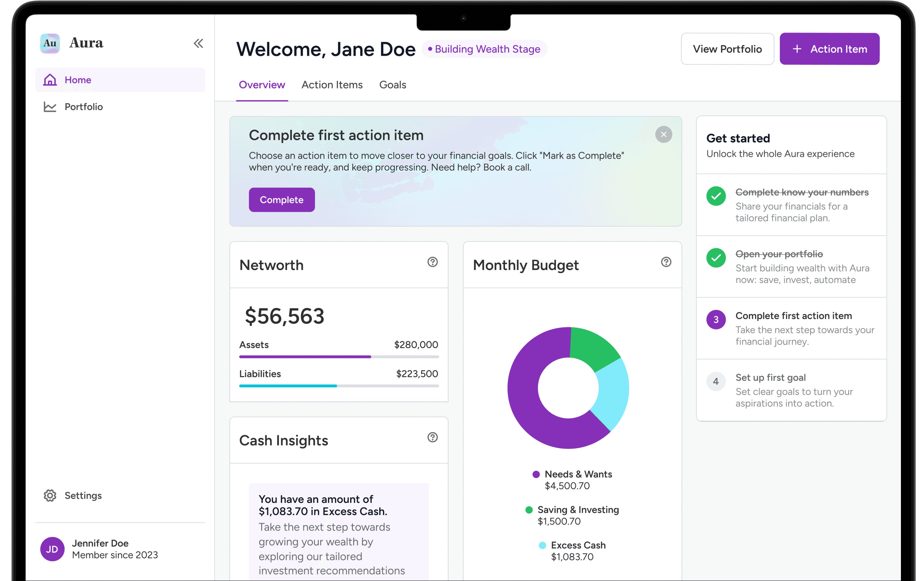Toggle the Open your portfolio checkmark
Viewport: 924px width, 581px height.
716,258
